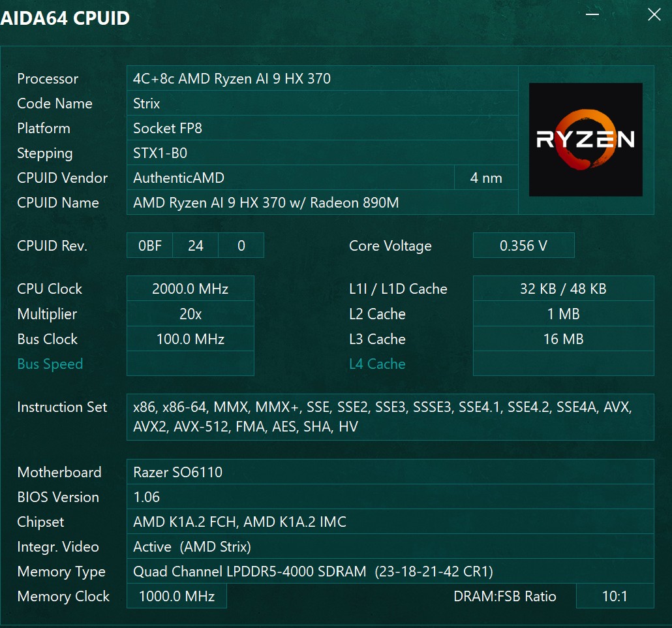Click the L1I / L1D Cache value 32 KB / 48 KB

pyautogui.click(x=563, y=289)
